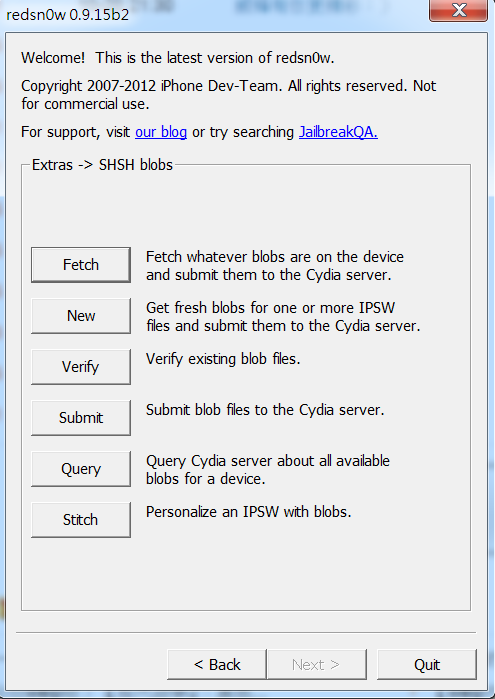Choose the Verify button
The height and width of the screenshot is (699, 495).
click(x=81, y=367)
